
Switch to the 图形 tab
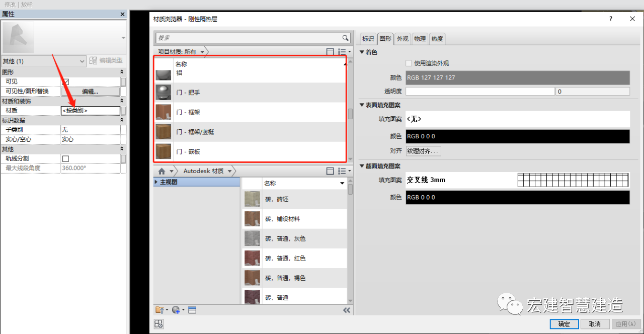click(x=385, y=38)
